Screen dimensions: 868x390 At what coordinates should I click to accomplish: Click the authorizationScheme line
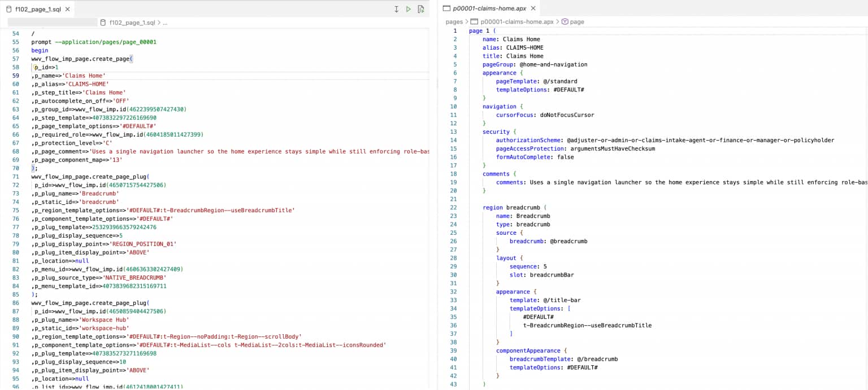(665, 141)
